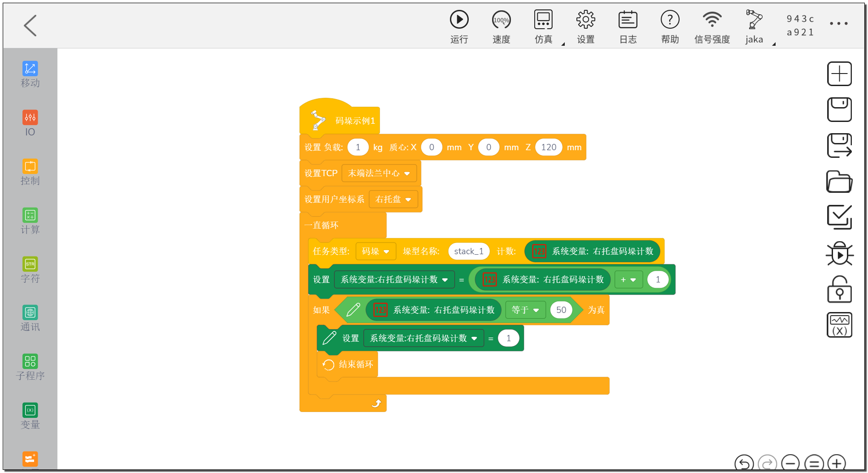
Task: Click the save-as disk icon with arrow
Action: tap(839, 145)
